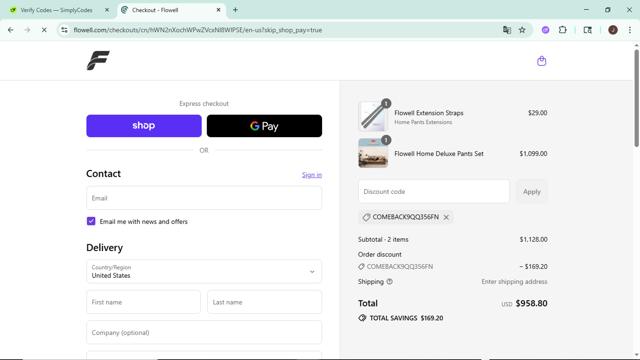The width and height of the screenshot is (640, 360).
Task: Open the browser extensions puzzle icon
Action: click(x=562, y=30)
